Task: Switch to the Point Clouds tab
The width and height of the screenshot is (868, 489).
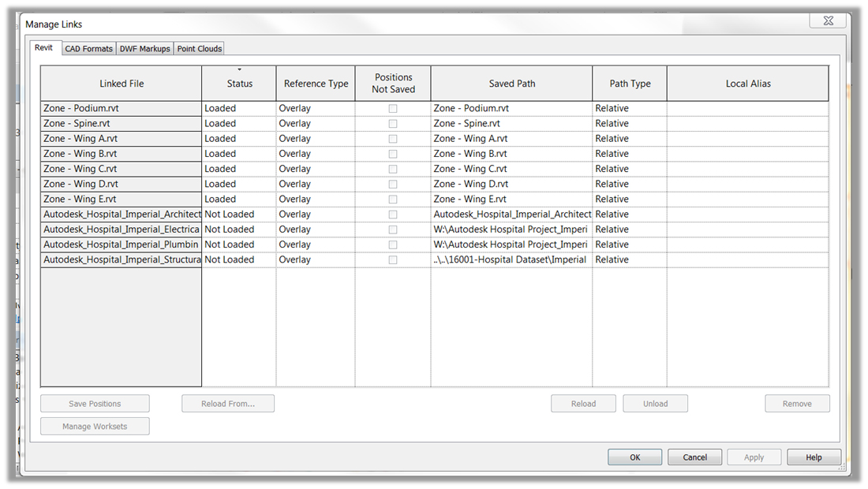Action: [199, 48]
